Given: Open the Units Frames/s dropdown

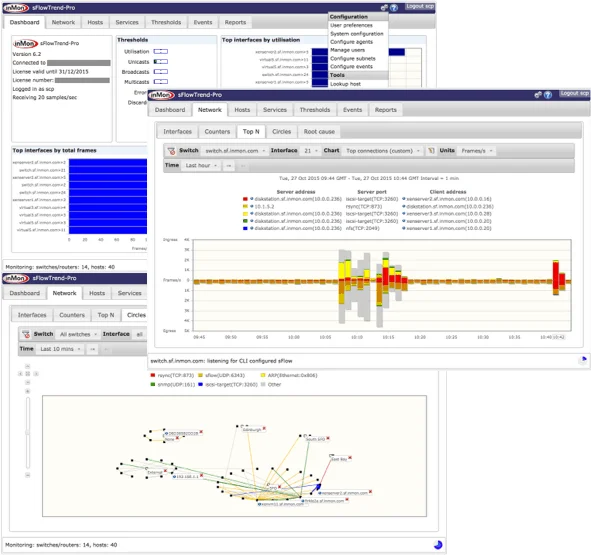Looking at the screenshot, I should (x=476, y=151).
